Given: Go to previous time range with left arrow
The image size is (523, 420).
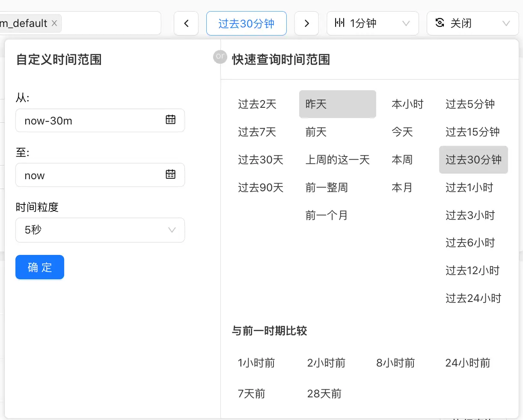Looking at the screenshot, I should tap(186, 23).
